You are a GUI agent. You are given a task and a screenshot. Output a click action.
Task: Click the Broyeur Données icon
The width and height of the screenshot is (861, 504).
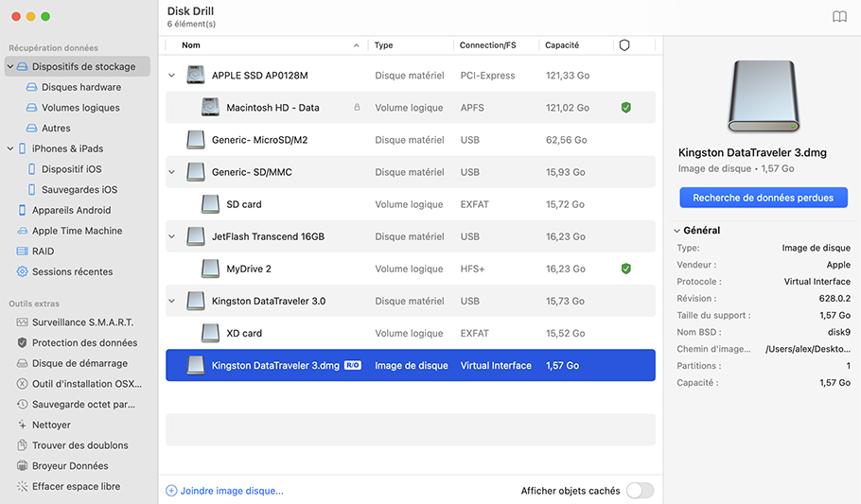click(22, 465)
